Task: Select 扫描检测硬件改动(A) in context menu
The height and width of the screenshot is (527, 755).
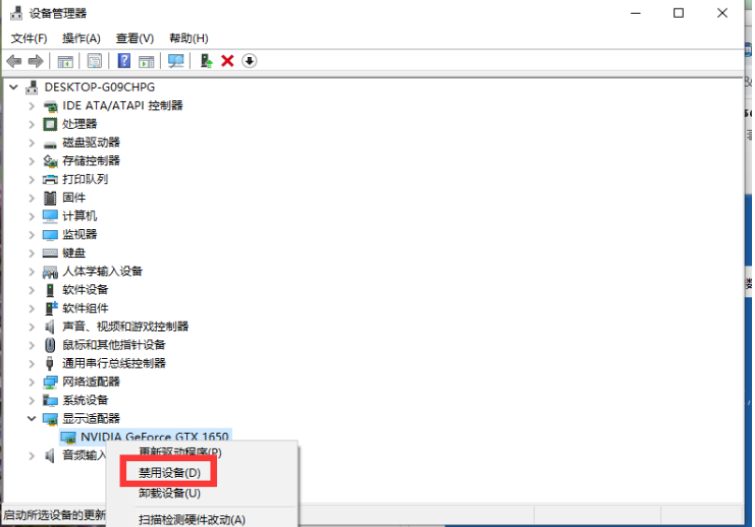Action: [x=191, y=519]
